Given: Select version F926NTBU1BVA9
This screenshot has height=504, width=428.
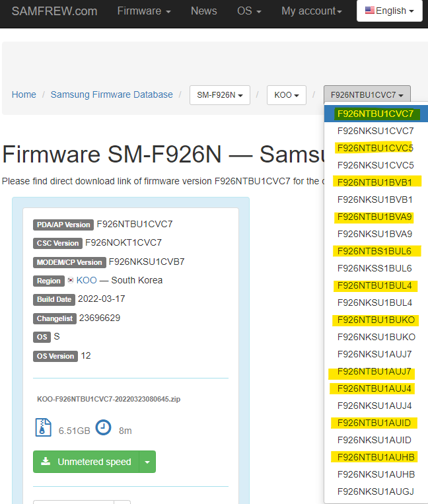Looking at the screenshot, I should pos(376,217).
